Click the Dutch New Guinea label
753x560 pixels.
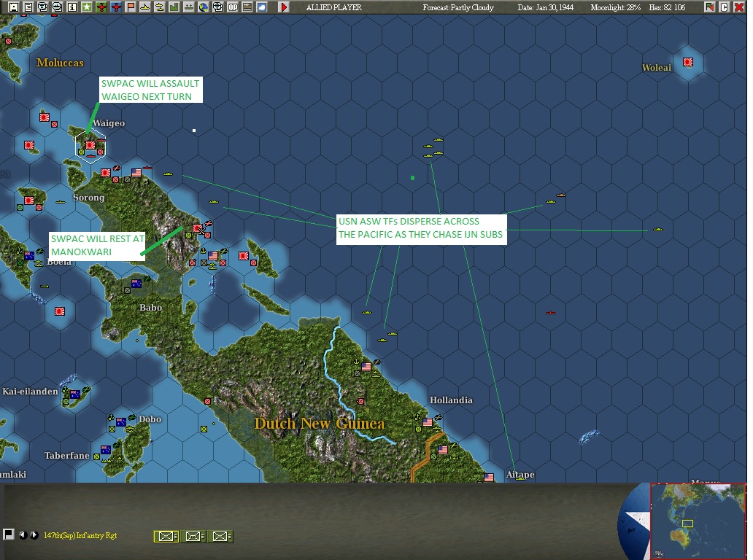click(320, 424)
